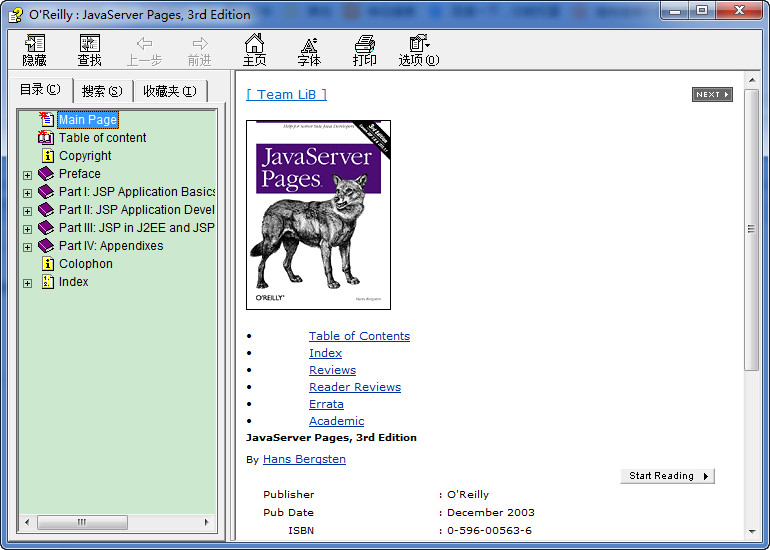This screenshot has height=550, width=770.
Task: Switch to the 搜索 (Search) tab
Action: click(x=102, y=91)
